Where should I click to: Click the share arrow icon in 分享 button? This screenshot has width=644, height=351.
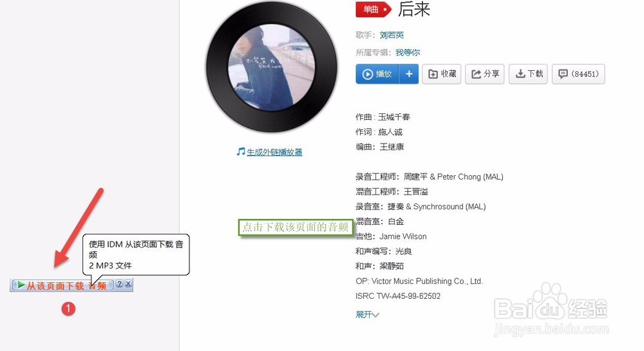pos(476,74)
